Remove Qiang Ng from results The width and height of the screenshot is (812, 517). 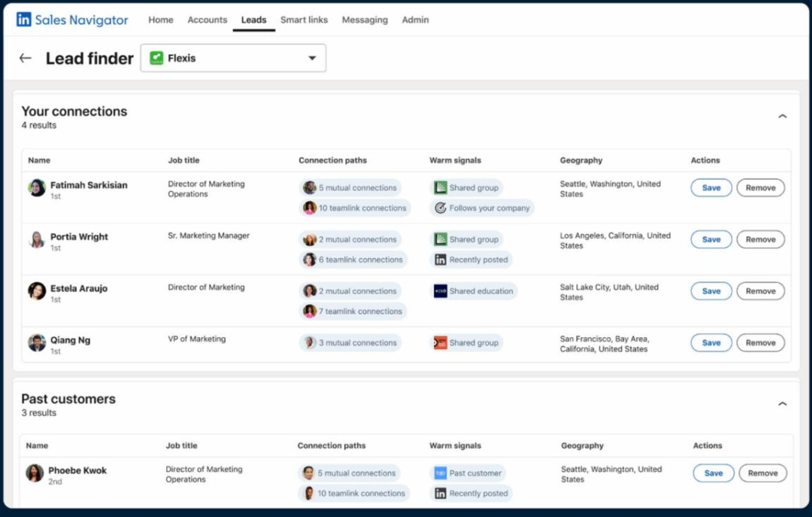pyautogui.click(x=760, y=342)
